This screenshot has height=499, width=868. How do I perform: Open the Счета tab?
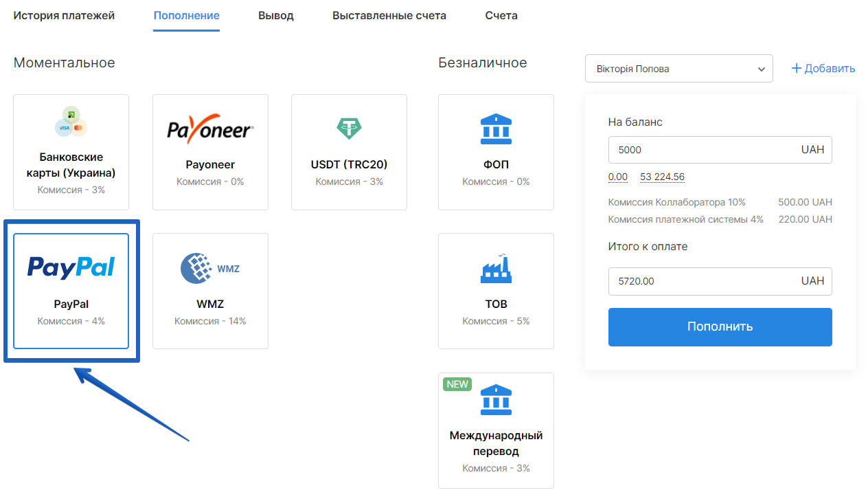501,15
